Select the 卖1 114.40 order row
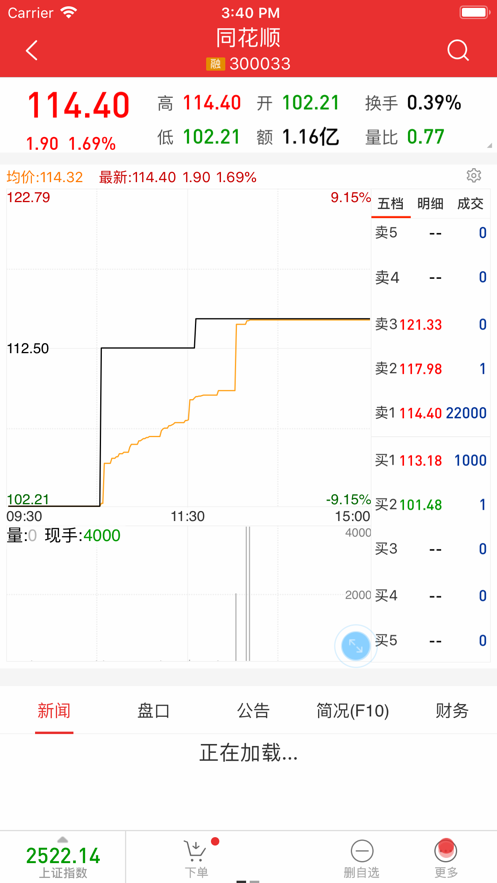Screen dimensions: 497x883 pyautogui.click(x=431, y=413)
